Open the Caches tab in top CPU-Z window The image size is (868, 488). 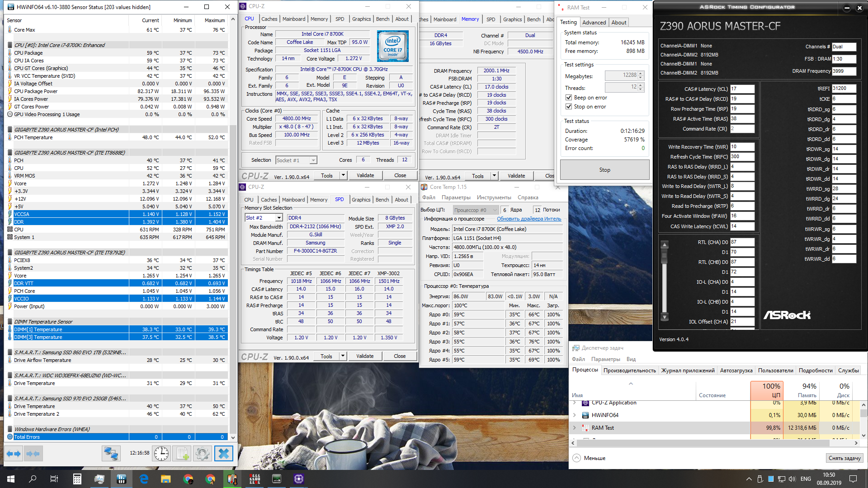269,19
